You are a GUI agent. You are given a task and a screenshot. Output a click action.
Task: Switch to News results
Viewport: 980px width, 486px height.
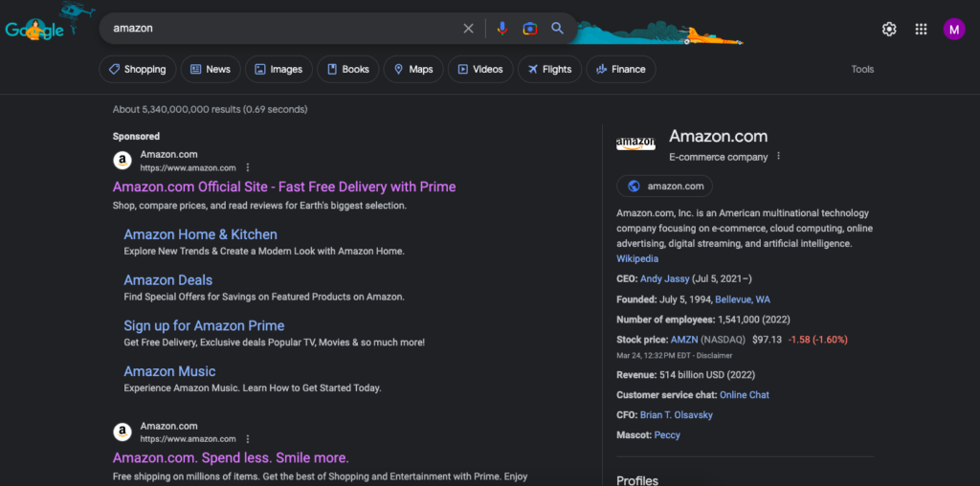pos(211,69)
